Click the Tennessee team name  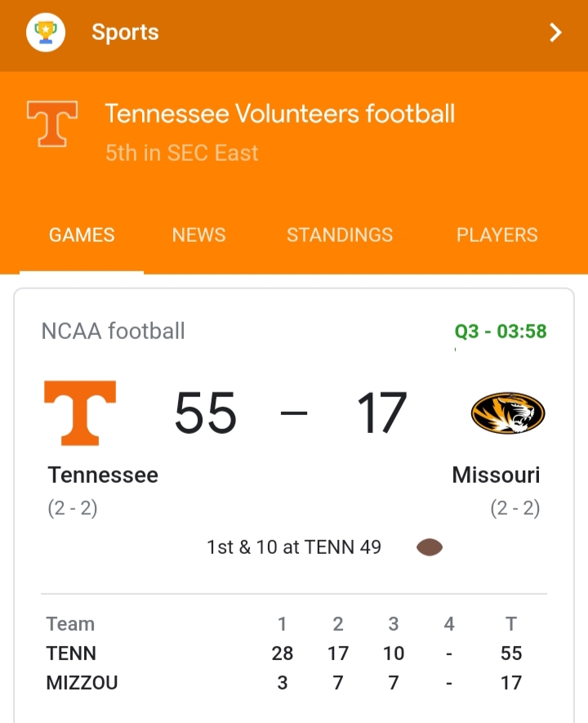click(x=103, y=475)
